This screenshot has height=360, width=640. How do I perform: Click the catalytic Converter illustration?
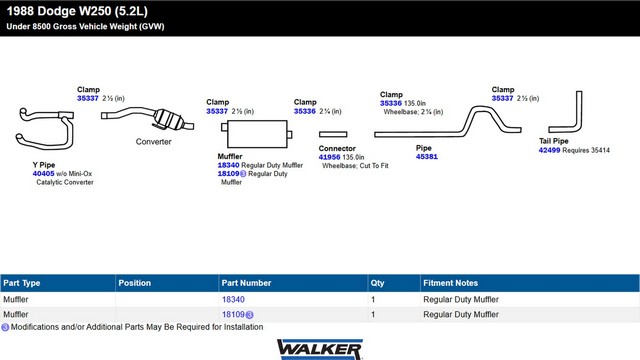point(147,118)
